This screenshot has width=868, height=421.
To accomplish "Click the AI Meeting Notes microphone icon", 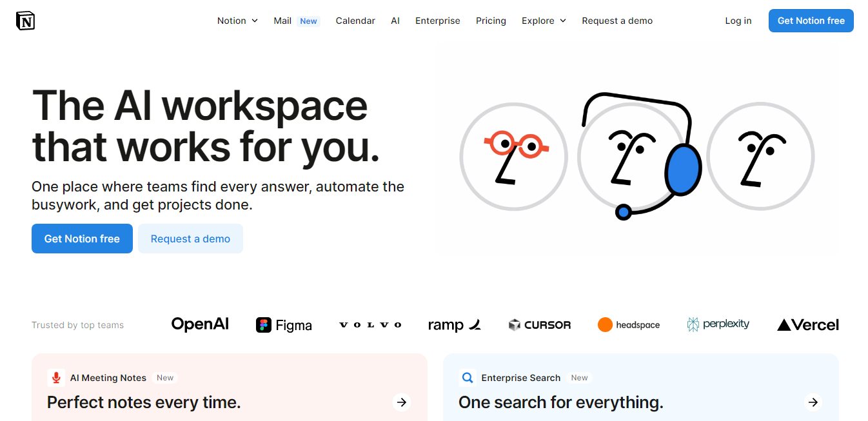I will tap(56, 378).
